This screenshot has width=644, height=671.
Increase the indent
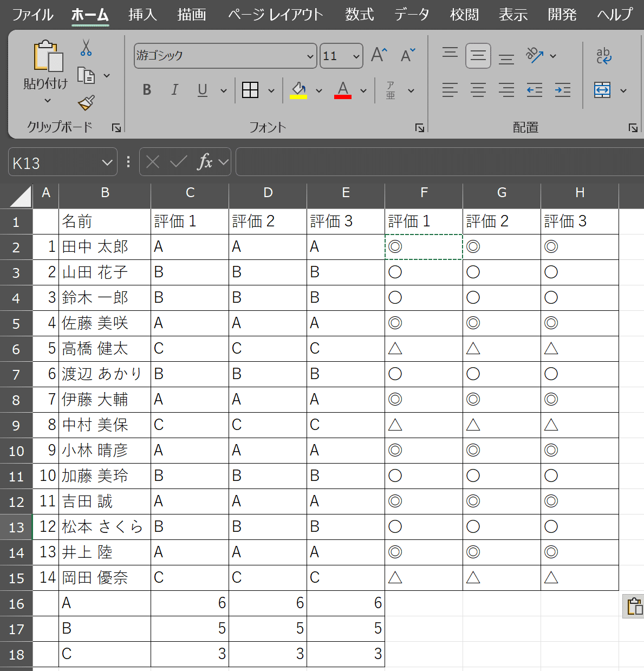click(x=563, y=90)
